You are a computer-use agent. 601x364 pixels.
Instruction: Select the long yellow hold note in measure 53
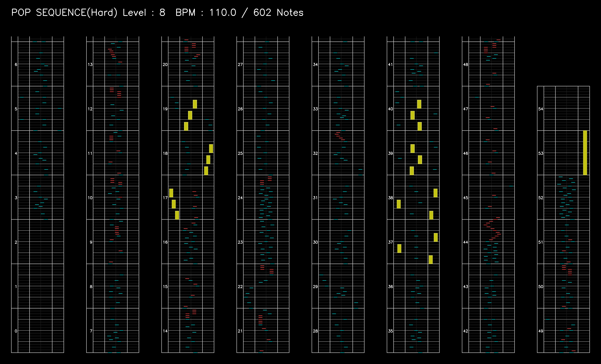click(x=585, y=153)
